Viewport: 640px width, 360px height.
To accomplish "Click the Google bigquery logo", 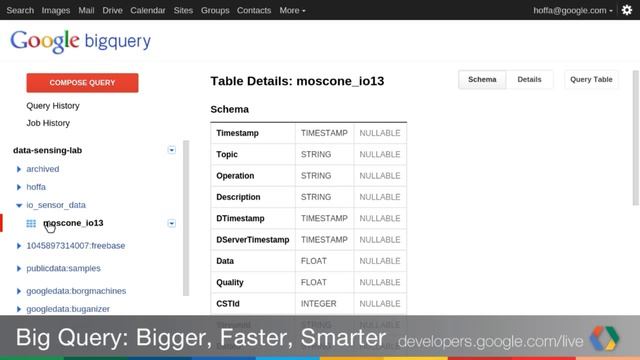I will (x=80, y=41).
